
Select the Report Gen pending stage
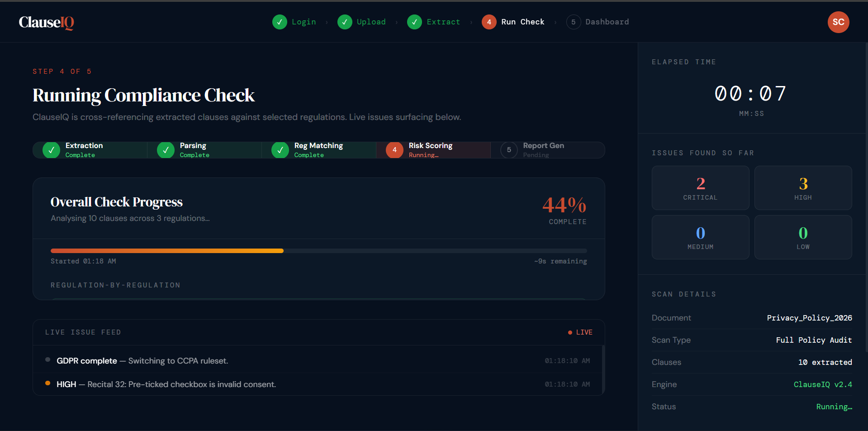(x=547, y=150)
